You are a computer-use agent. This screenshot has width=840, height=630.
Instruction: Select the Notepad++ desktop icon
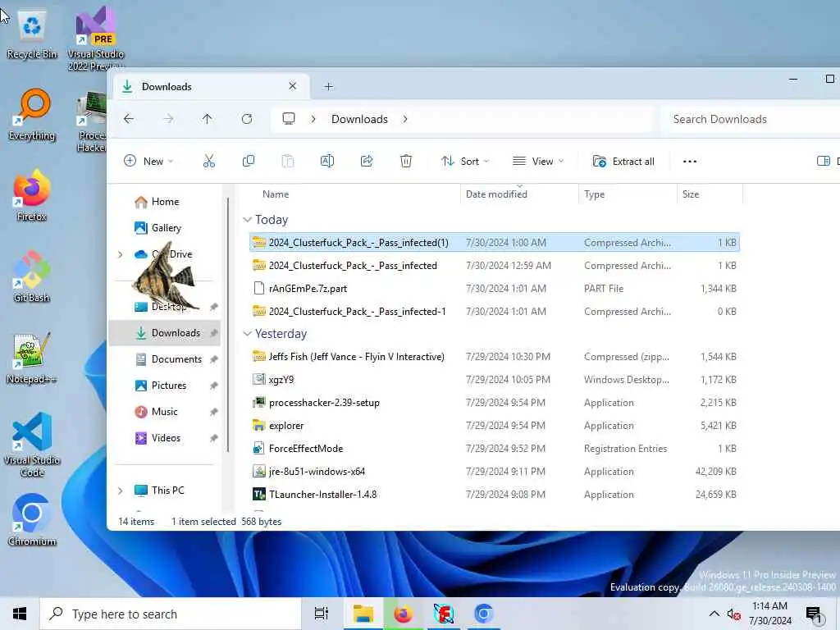pos(32,358)
